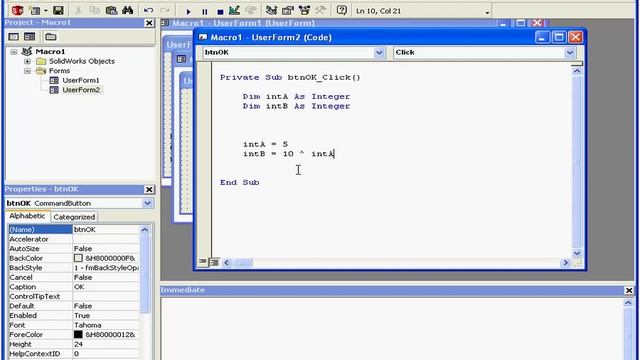Open toolbar options dropdown arrow
The height and width of the screenshot is (360, 640).
coord(487,13)
